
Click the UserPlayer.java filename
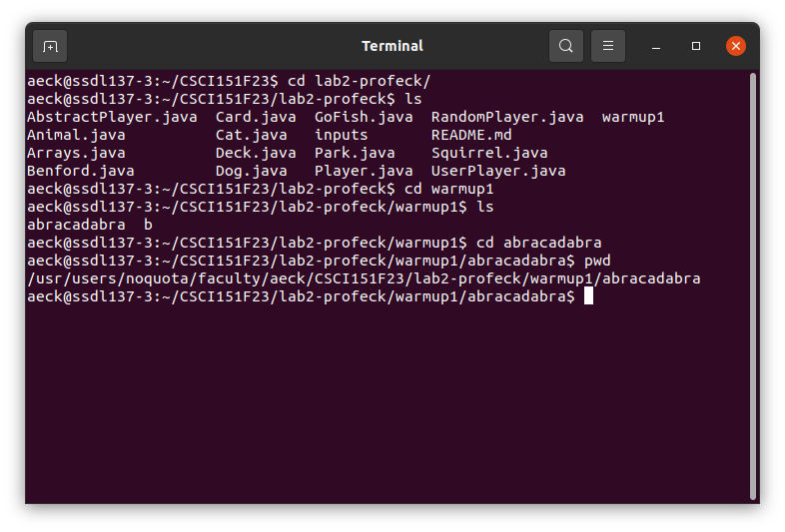pos(498,171)
